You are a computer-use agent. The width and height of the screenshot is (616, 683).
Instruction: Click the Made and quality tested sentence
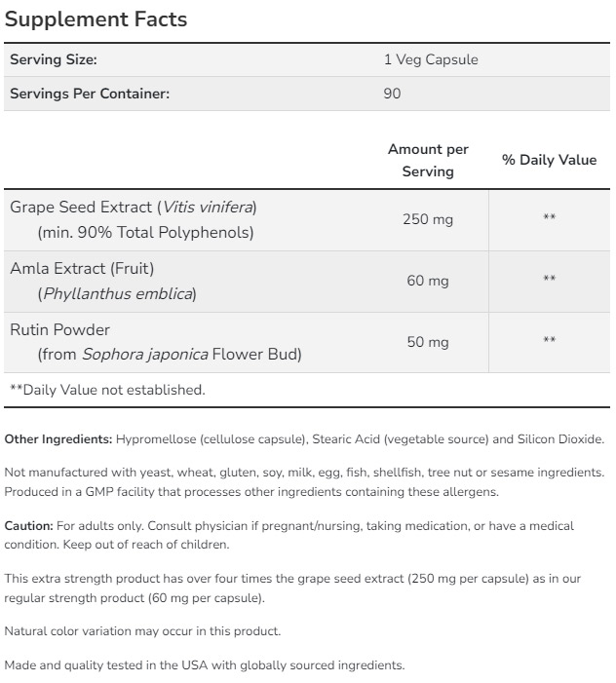pos(204,665)
